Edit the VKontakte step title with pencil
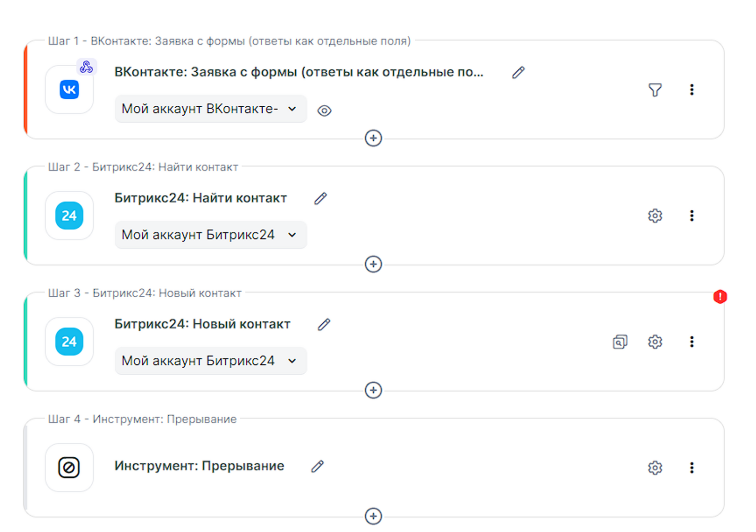The height and width of the screenshot is (532, 756). pos(518,72)
